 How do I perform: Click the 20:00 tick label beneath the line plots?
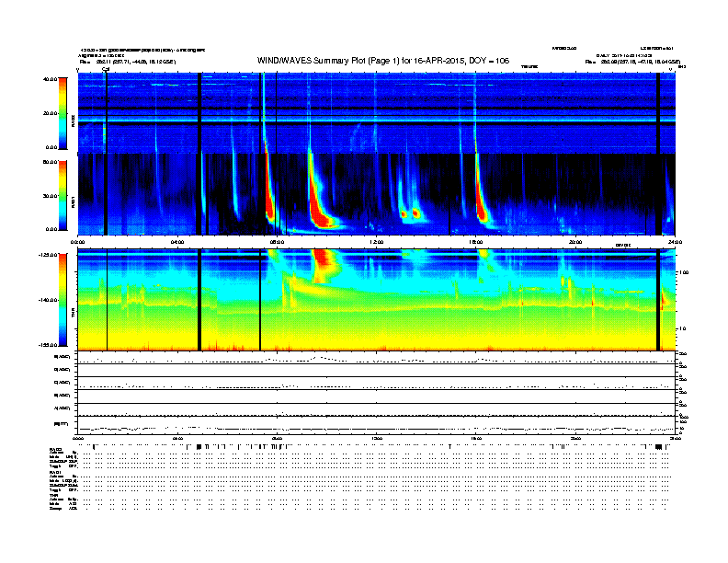coord(575,438)
